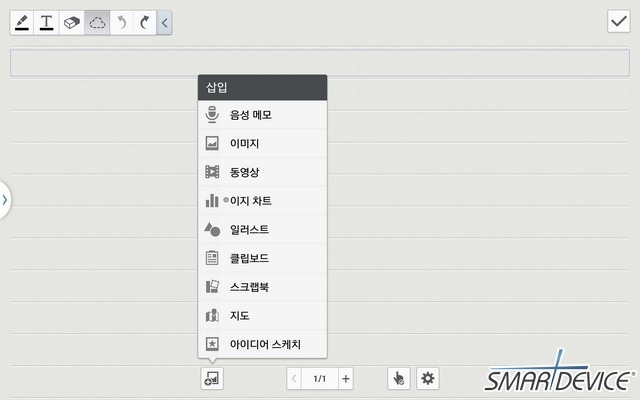Click the insert object button at bottom

pos(212,378)
